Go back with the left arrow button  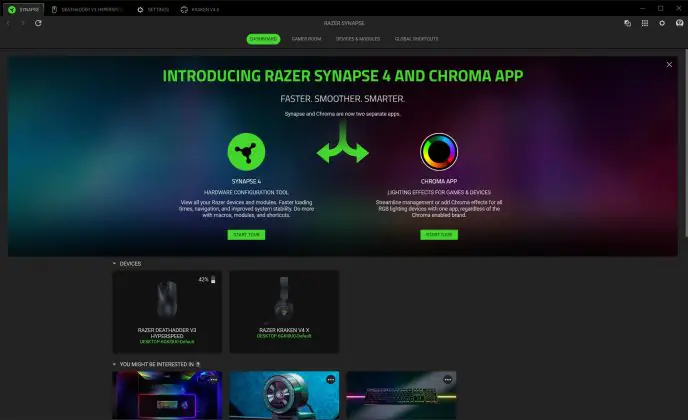pos(8,23)
